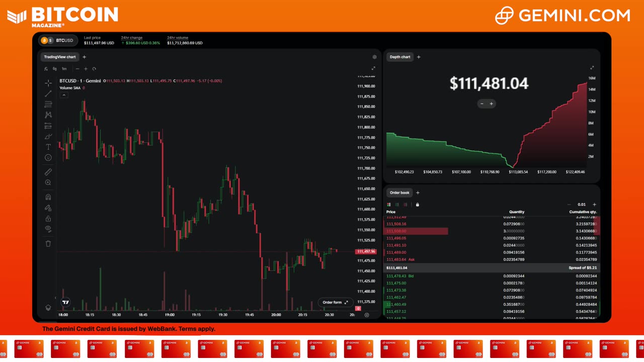Add a tab next to TradingView chart
644x362 pixels.
(x=84, y=57)
